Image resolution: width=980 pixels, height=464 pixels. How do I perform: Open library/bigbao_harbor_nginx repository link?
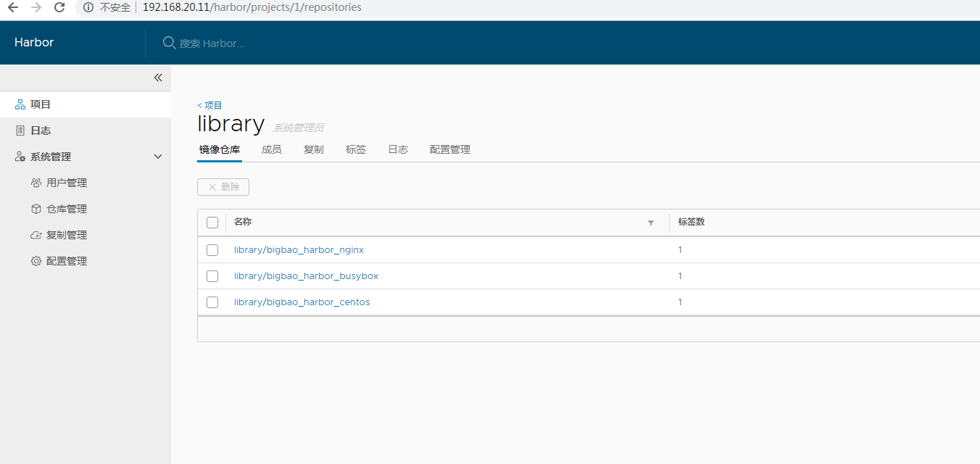coord(299,250)
